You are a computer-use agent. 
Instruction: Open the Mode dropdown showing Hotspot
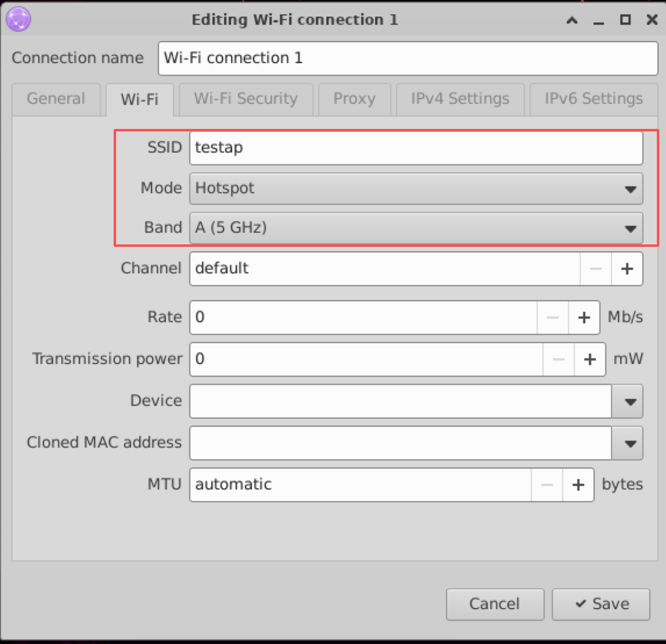pyautogui.click(x=415, y=188)
